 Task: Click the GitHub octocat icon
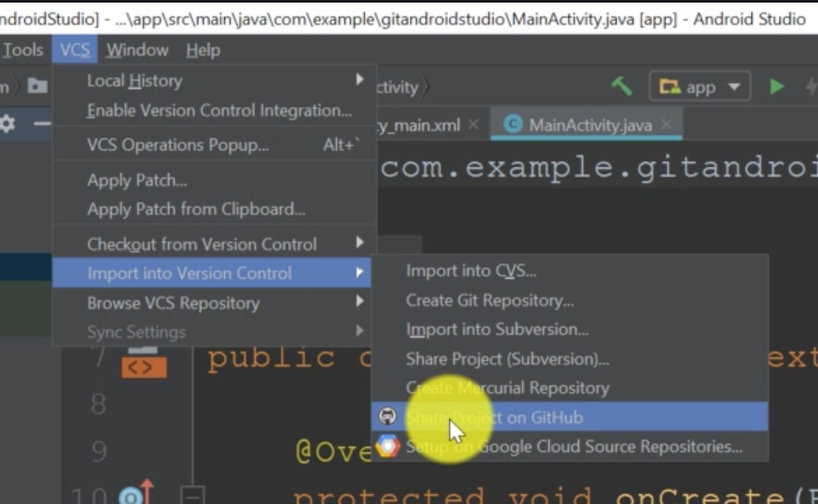click(x=387, y=416)
